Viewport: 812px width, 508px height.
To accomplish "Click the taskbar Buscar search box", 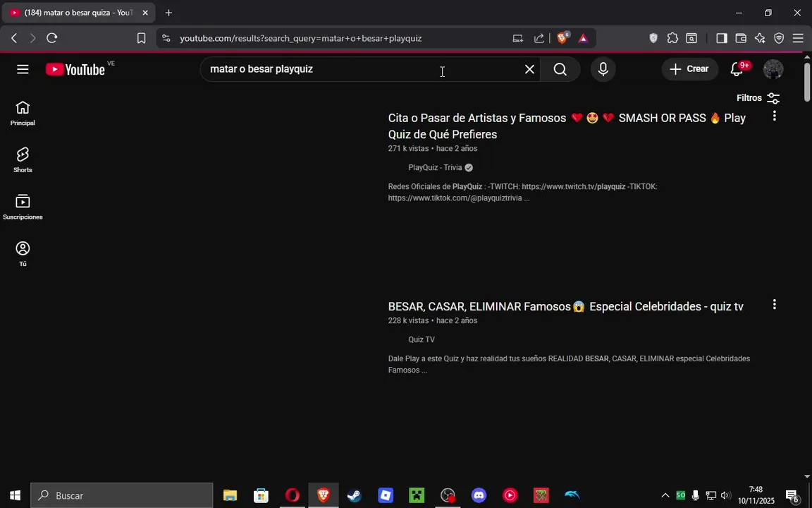I will coord(122,495).
